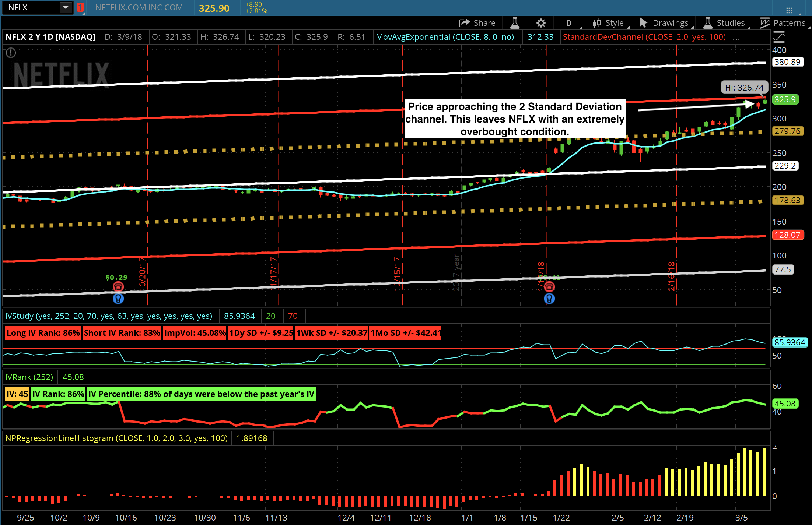Open the grid layout icon in top bar
The width and height of the screenshot is (812, 525).
coord(789,10)
